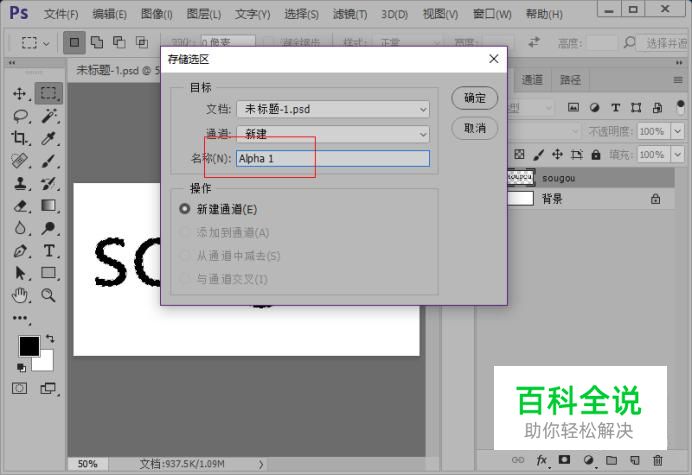Open the File (文件) menu
The height and width of the screenshot is (475, 692).
(60, 14)
